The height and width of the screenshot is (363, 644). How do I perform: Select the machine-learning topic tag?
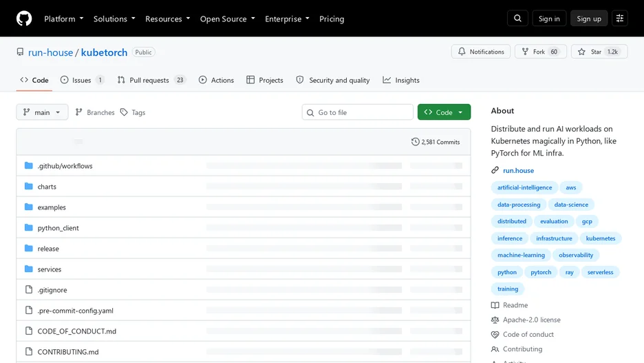point(521,256)
